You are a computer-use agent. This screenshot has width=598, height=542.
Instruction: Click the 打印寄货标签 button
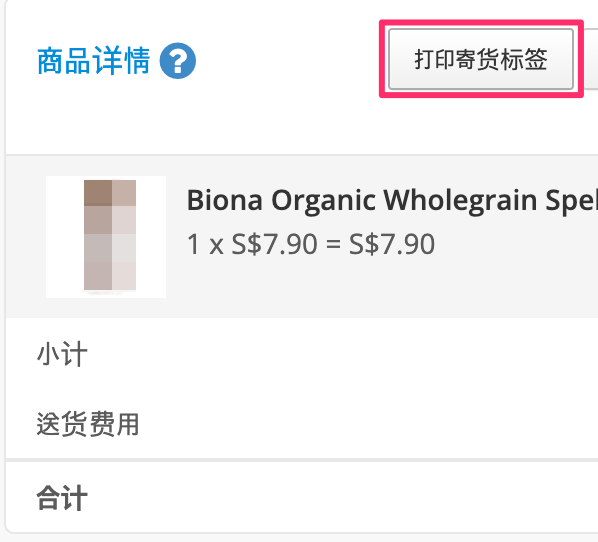(x=481, y=59)
